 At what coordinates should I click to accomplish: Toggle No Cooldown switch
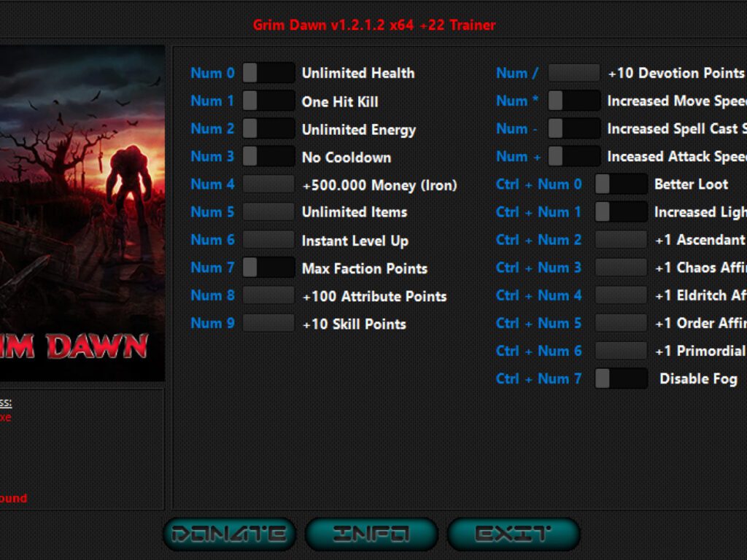pos(268,156)
